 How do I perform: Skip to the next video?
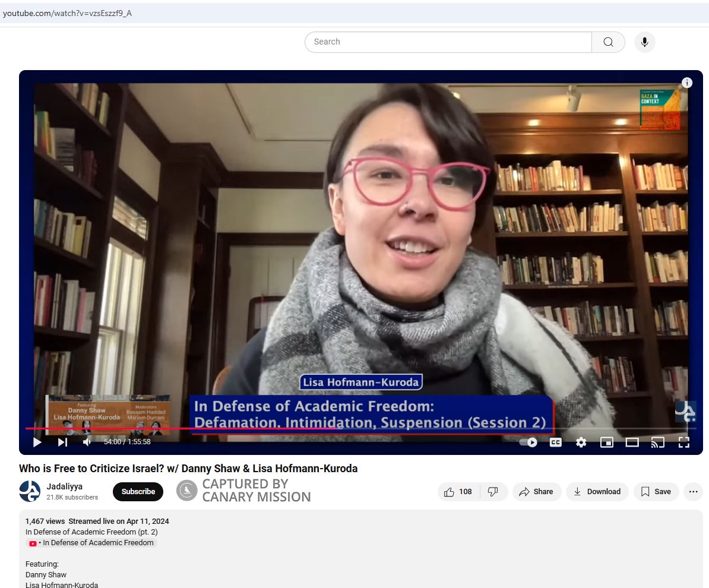62,442
